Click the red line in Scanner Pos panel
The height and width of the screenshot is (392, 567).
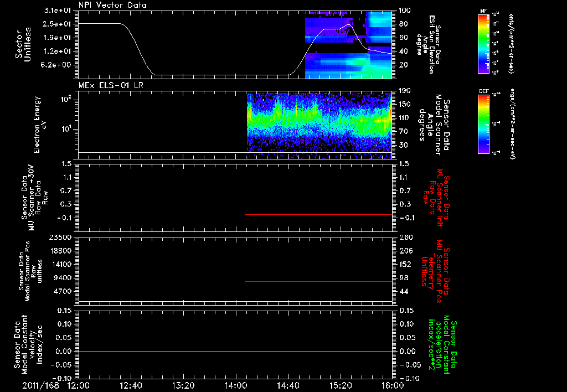point(318,281)
